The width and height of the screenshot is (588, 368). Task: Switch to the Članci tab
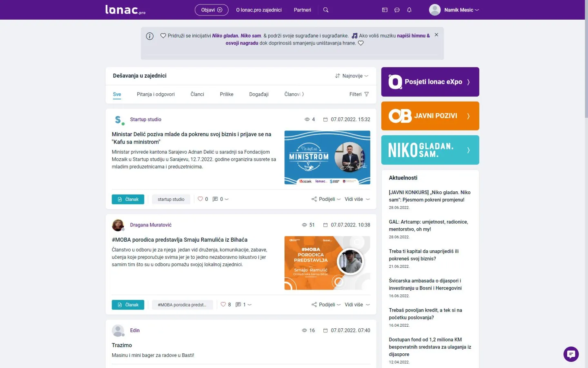197,94
